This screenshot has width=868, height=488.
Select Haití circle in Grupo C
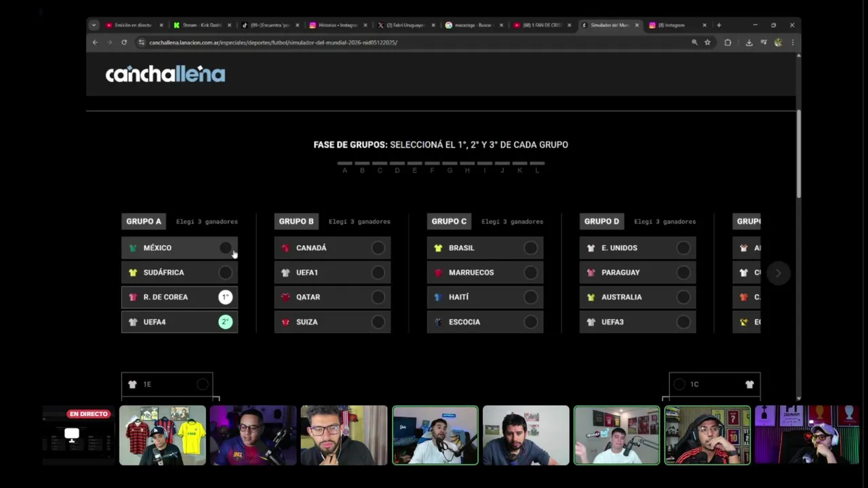tap(530, 297)
